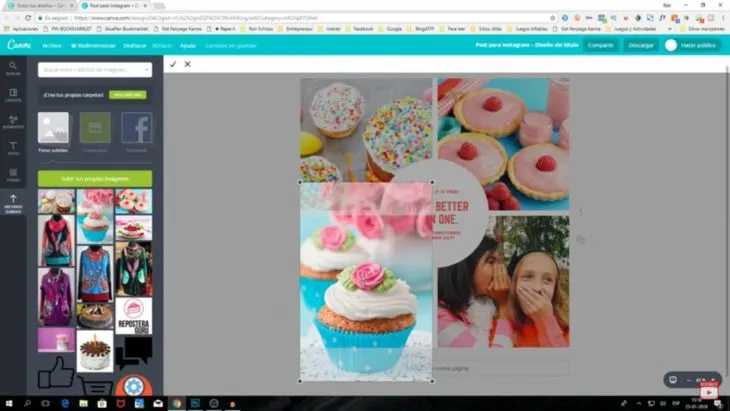The height and width of the screenshot is (411, 730).
Task: Bookmark this page with the star icon
Action: click(x=553, y=18)
